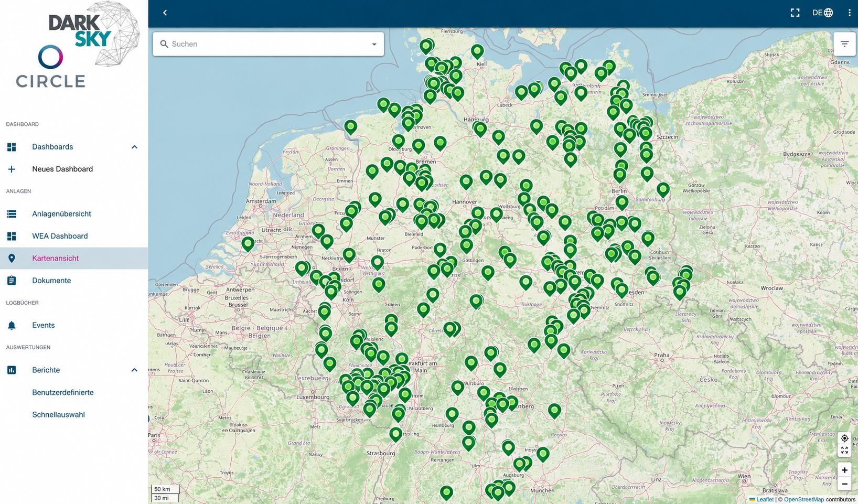This screenshot has height=504, width=858.
Task: Collapse the Dashboards section chevron
Action: (x=134, y=147)
